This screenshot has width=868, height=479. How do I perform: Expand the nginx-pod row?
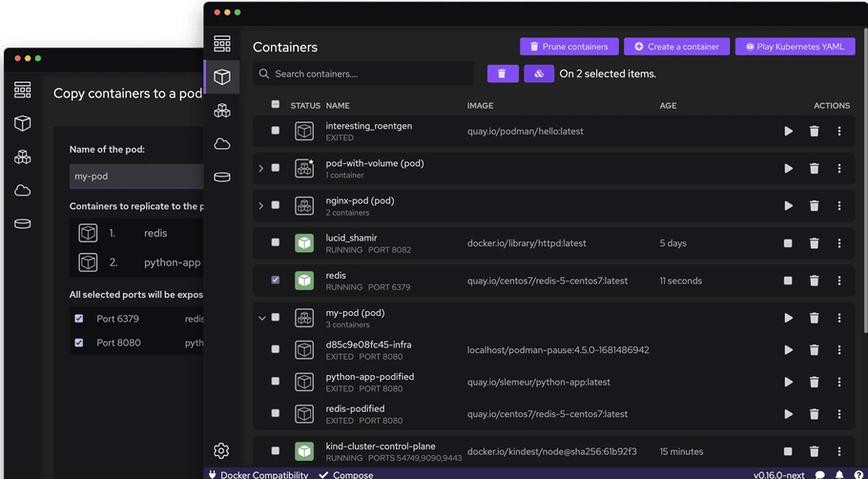[x=261, y=206]
